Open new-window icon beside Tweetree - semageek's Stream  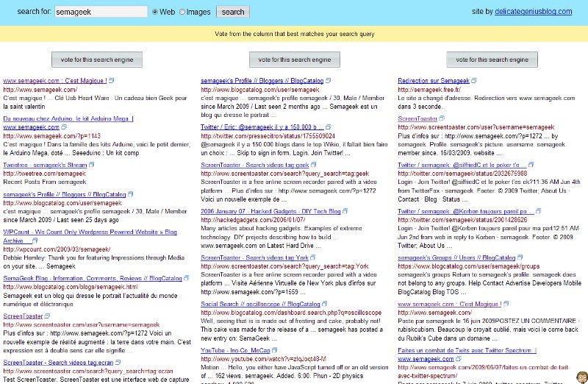91,164
